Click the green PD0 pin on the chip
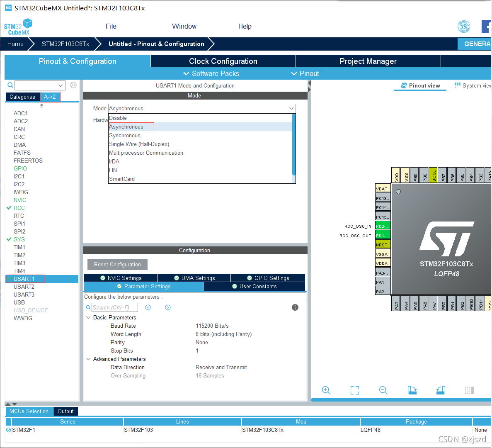 383,226
